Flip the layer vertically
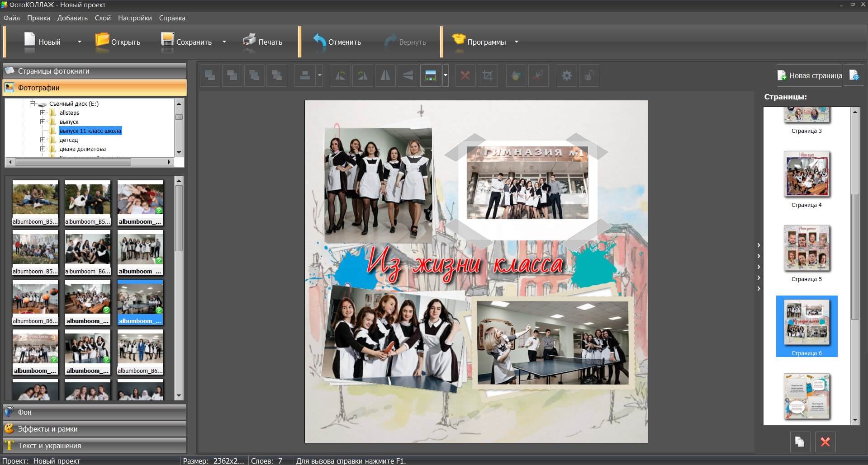 tap(408, 75)
